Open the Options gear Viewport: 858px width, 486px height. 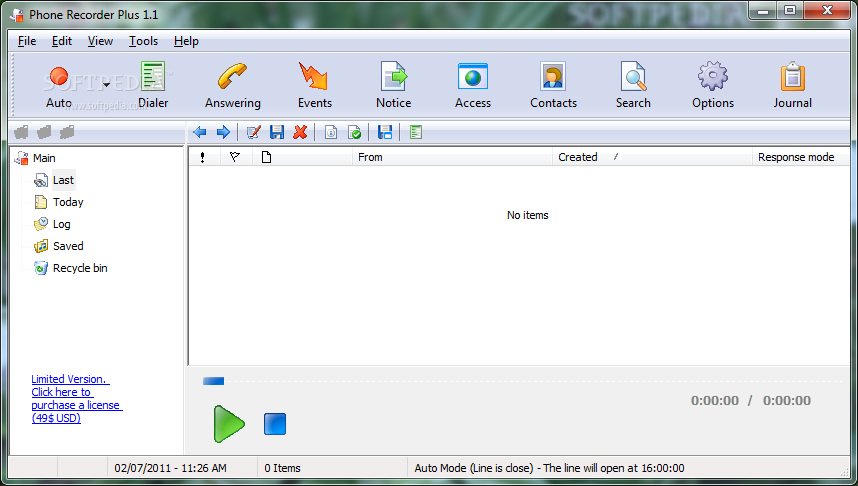pos(712,85)
